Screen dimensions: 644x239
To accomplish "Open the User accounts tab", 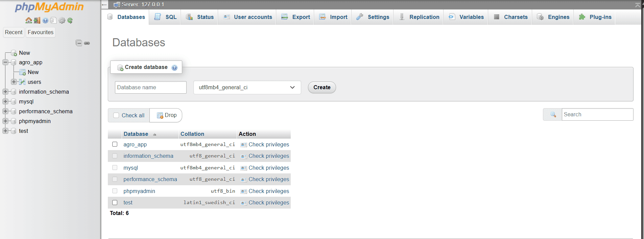I will (247, 17).
